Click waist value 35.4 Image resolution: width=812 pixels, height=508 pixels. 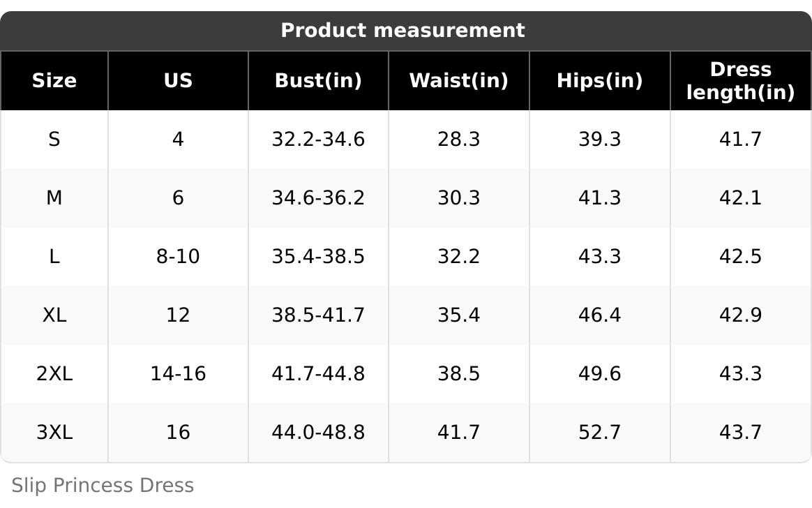459,315
